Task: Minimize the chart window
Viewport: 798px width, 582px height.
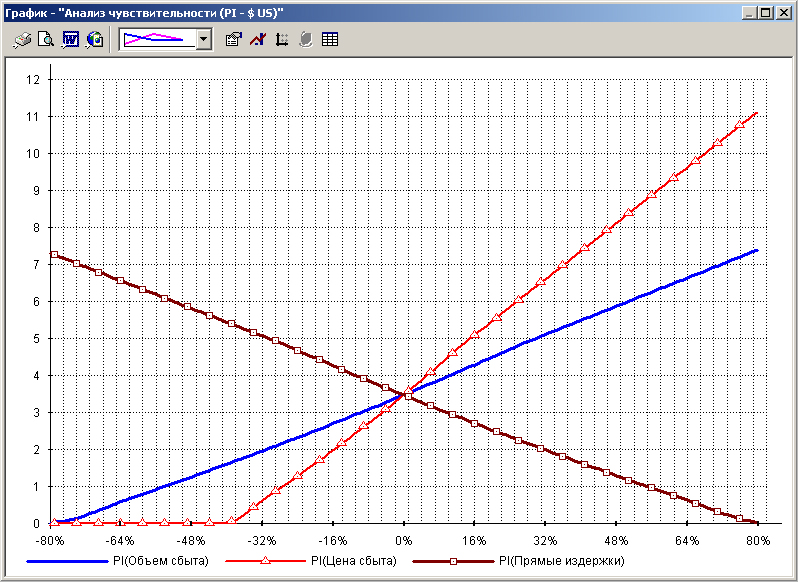Action: [749, 13]
